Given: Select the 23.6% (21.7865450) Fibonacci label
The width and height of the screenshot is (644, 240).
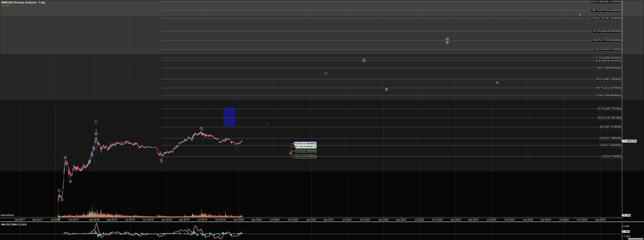Looking at the screenshot, I should click(610, 138).
